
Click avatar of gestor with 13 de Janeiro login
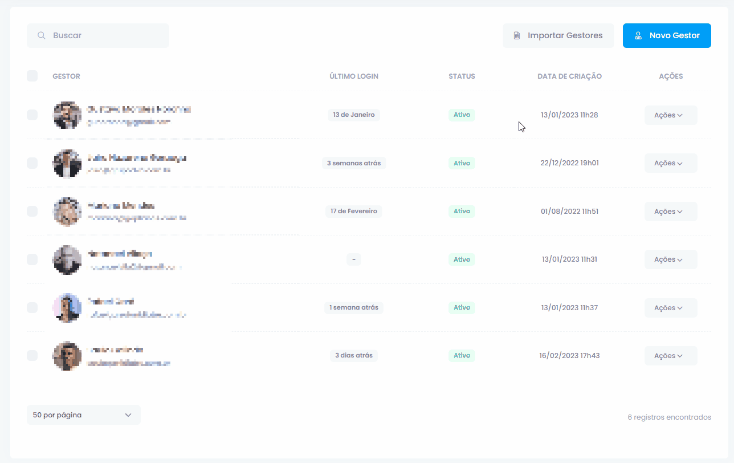coord(67,115)
